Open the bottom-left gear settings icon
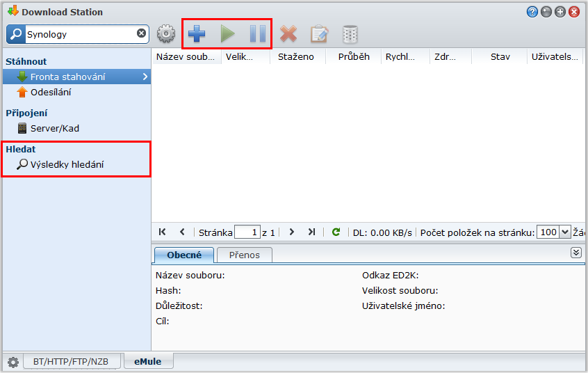 (13, 362)
